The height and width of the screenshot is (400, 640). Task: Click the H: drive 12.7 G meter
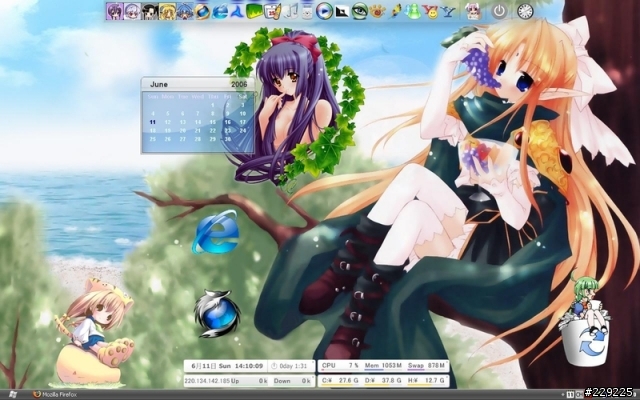(426, 380)
